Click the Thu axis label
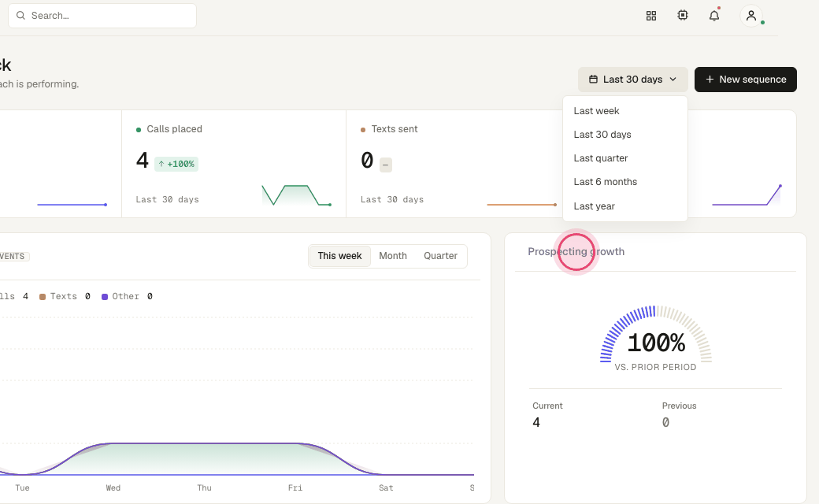The width and height of the screenshot is (819, 504). tap(204, 487)
